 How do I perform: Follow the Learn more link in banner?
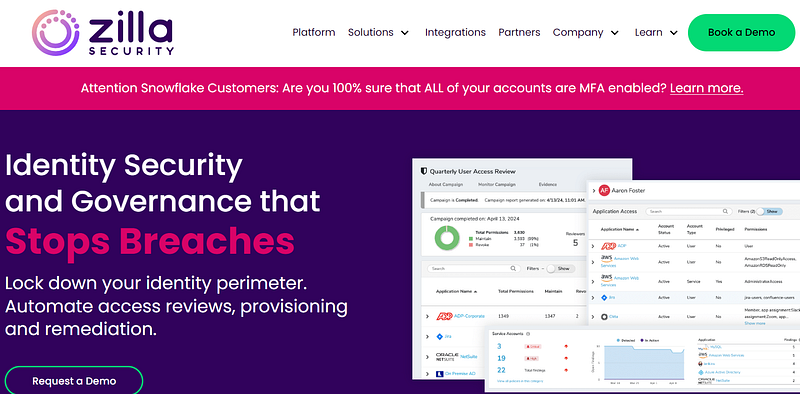[706, 88]
